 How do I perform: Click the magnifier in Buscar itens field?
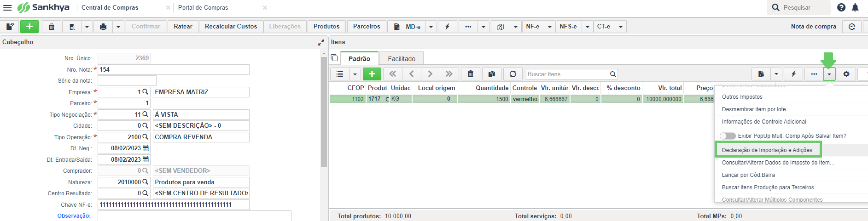tap(613, 74)
